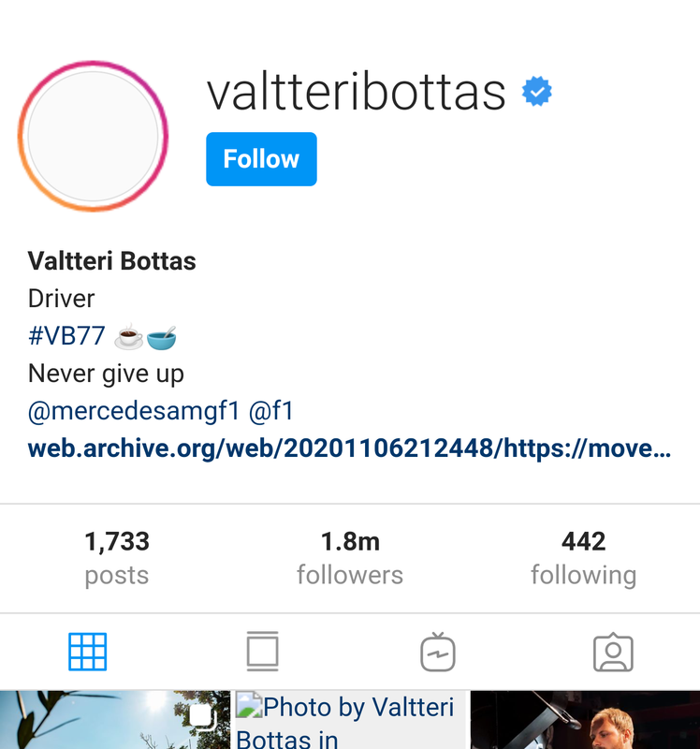View the 442 following list
700x749 pixels.
(584, 558)
